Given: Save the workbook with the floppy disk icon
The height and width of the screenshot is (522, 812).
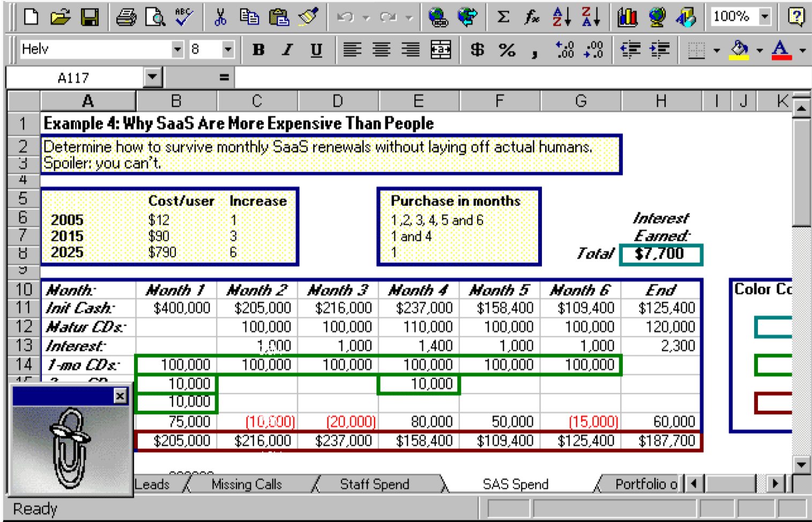Looking at the screenshot, I should pos(90,17).
